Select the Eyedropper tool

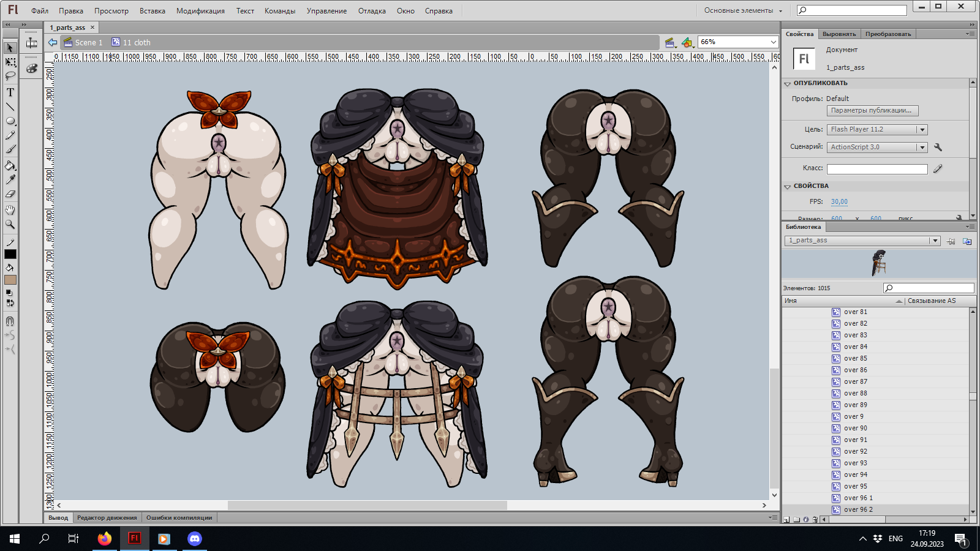pyautogui.click(x=10, y=179)
